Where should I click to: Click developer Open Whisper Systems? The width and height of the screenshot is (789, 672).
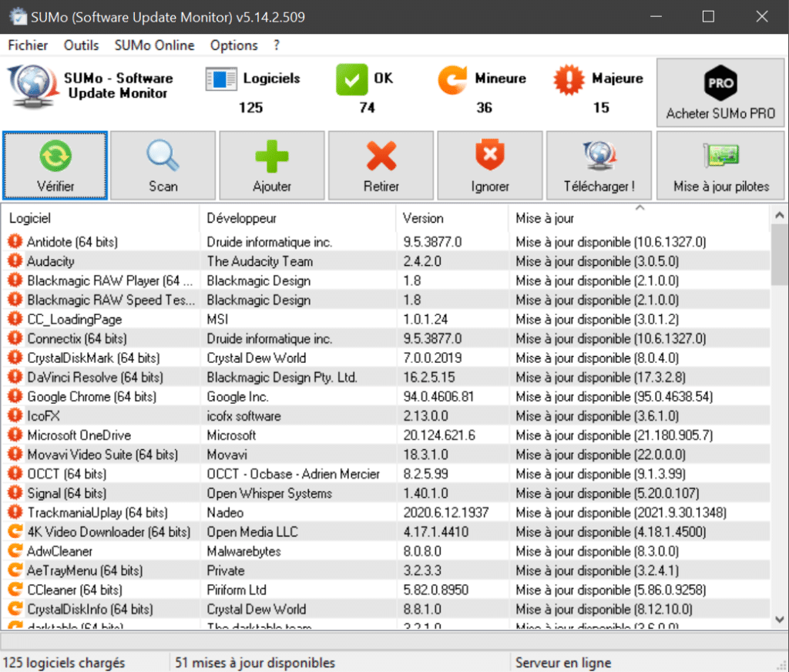coord(269,493)
